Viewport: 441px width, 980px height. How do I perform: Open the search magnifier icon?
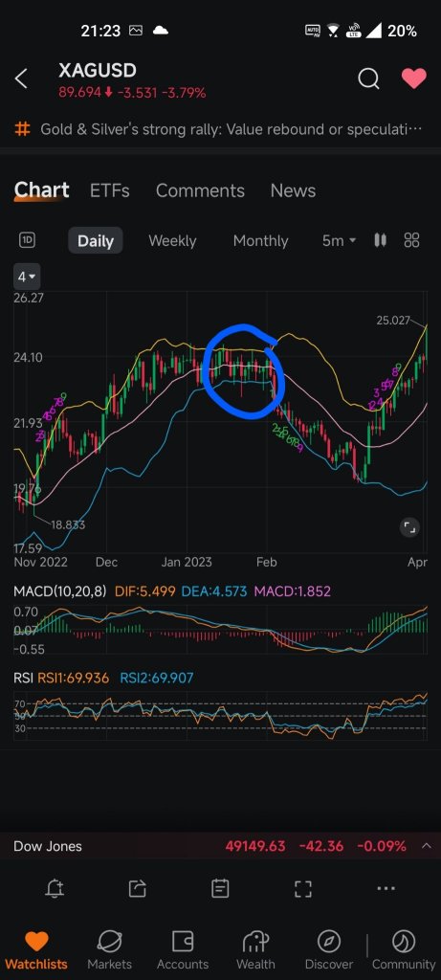click(x=368, y=78)
